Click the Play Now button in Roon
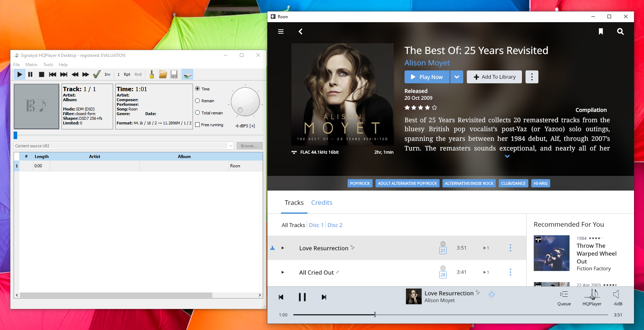The image size is (644, 330). click(x=427, y=77)
